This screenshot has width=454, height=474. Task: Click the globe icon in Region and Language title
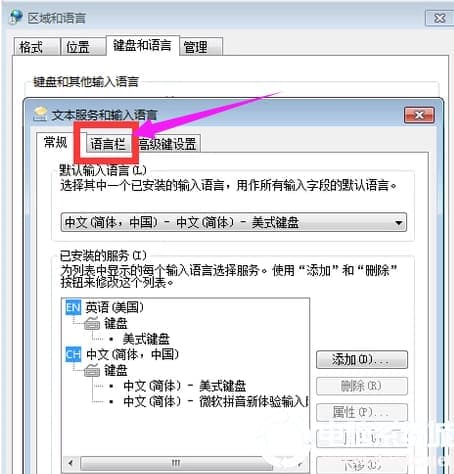(x=16, y=17)
